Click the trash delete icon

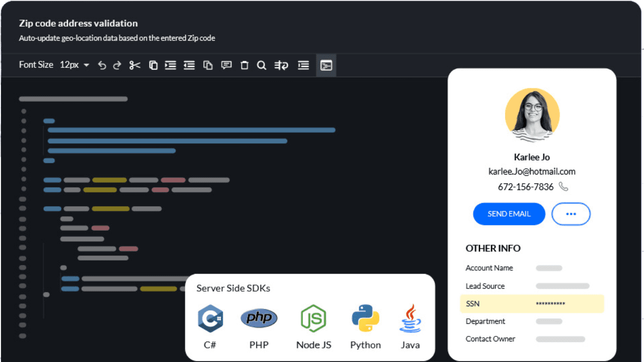click(245, 65)
